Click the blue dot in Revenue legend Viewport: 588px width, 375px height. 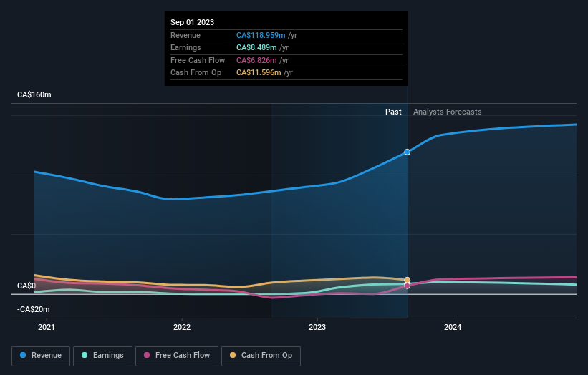pos(23,355)
